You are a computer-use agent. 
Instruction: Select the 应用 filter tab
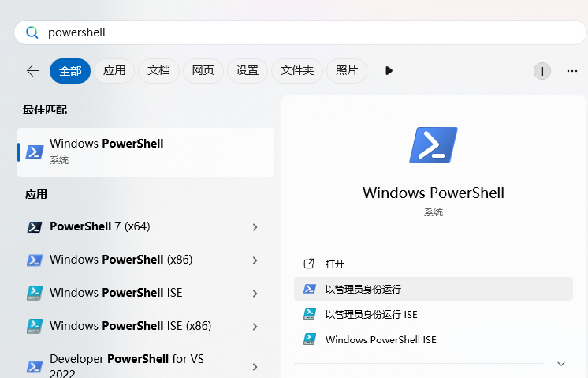coord(114,71)
